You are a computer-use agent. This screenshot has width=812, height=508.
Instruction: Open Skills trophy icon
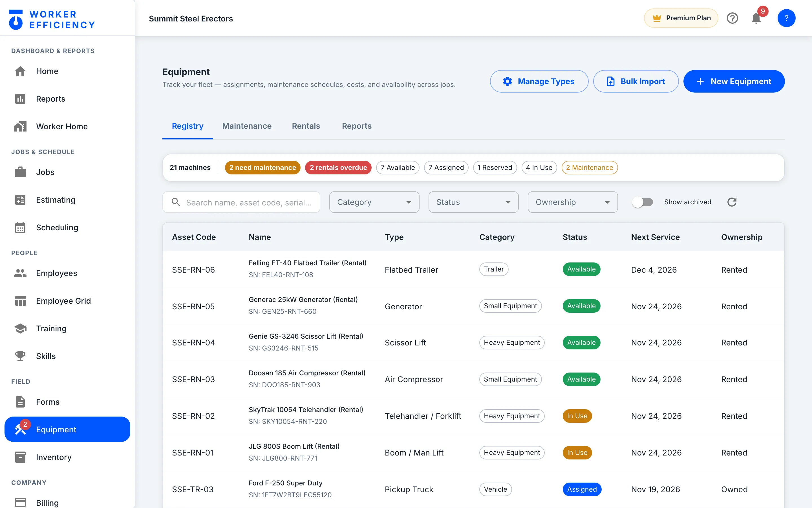click(x=20, y=356)
